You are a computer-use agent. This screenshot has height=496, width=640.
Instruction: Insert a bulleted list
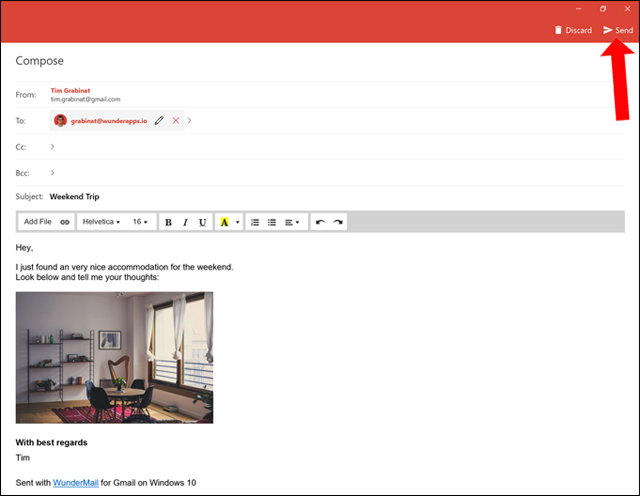point(272,222)
